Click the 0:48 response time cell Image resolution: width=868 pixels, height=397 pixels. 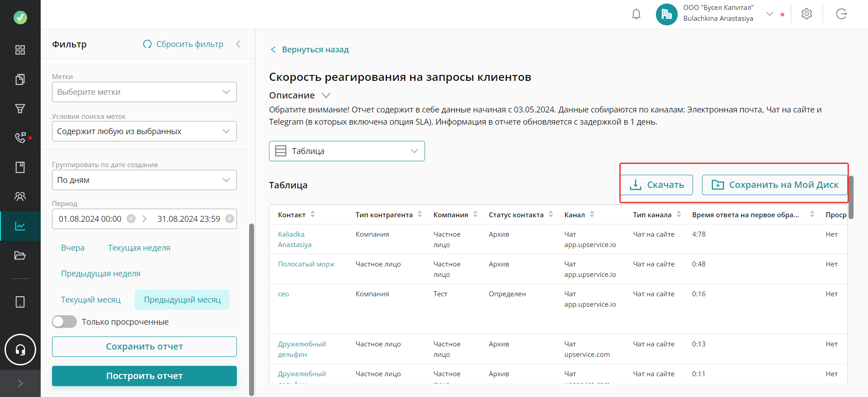[699, 264]
